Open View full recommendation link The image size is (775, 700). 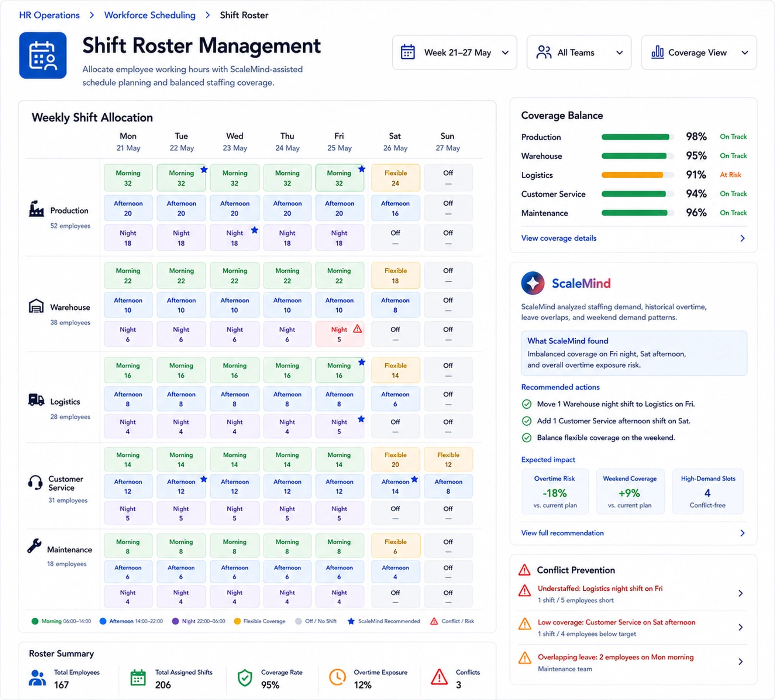pyautogui.click(x=562, y=533)
